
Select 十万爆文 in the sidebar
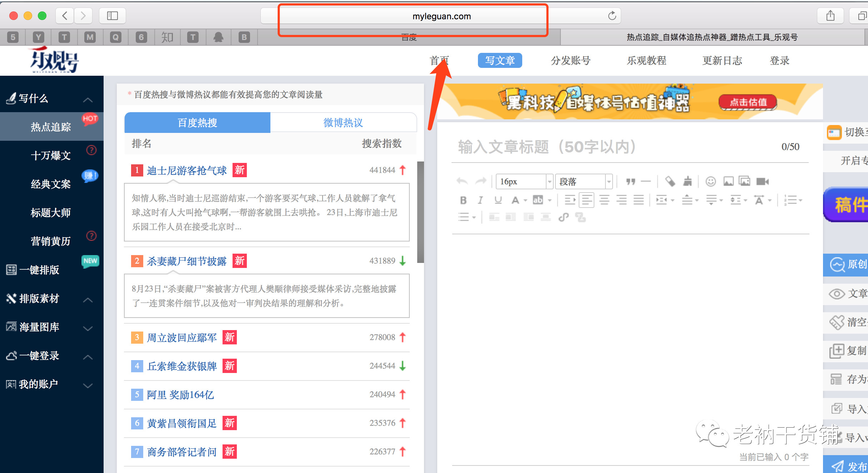click(x=51, y=155)
